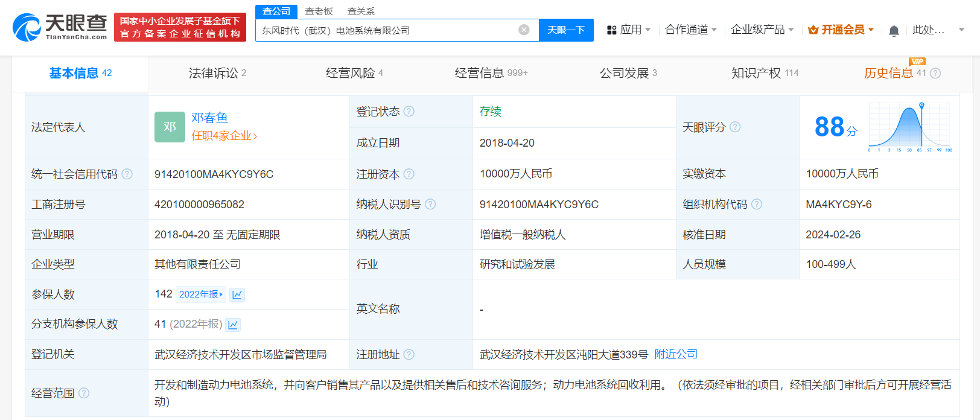This screenshot has width=980, height=420.
Task: Click help icon beside 历史信息 tab
Action: click(935, 74)
